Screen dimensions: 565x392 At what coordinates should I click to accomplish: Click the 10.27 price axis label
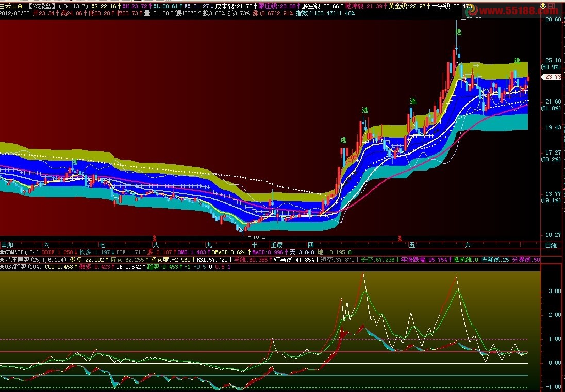coord(553,235)
